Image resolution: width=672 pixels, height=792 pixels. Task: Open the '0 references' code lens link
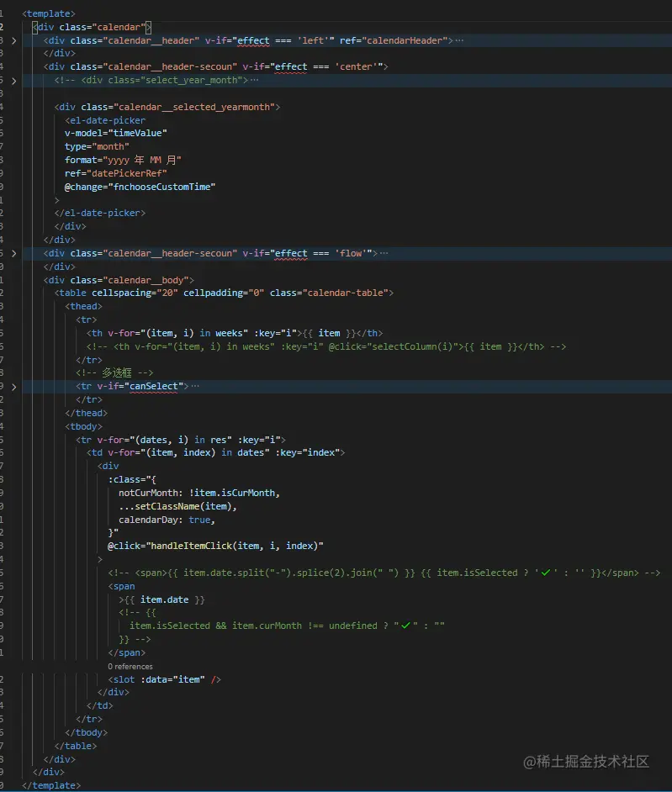pyautogui.click(x=130, y=666)
